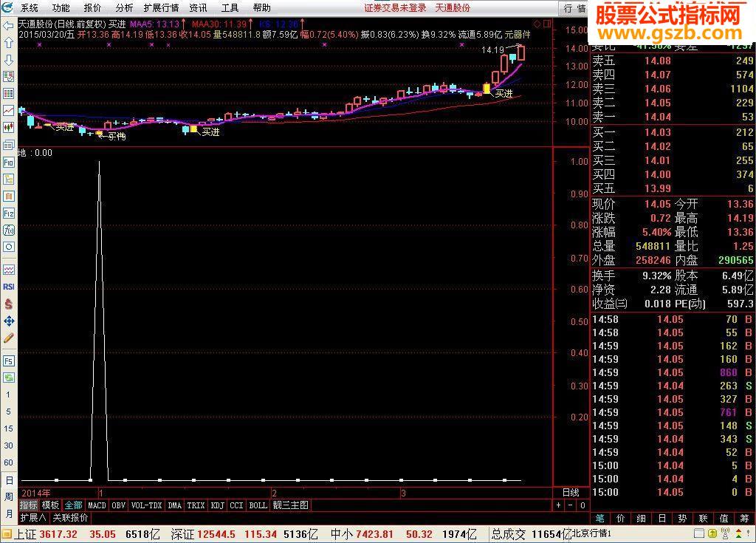This screenshot has height=543, width=756.
Task: Click the blue four-way move arrows icon
Action: coord(8,321)
